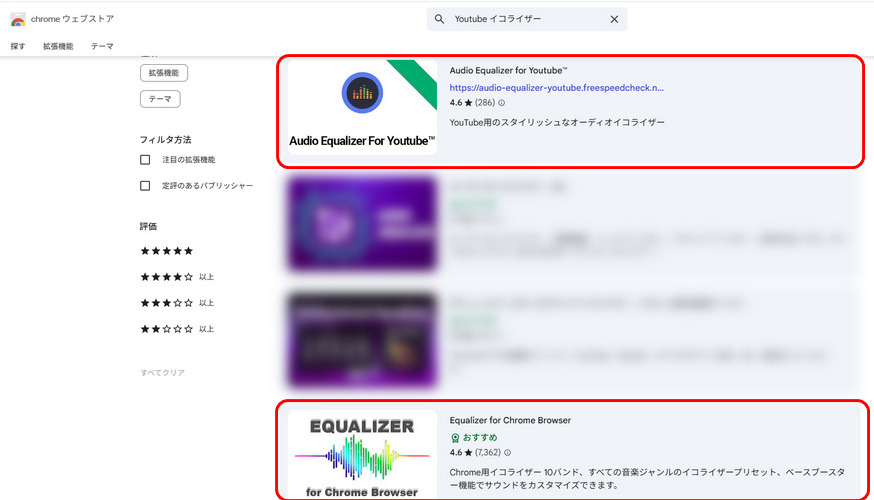Select the 拡張機能 filter chip
This screenshot has height=500, width=874.
pos(164,73)
